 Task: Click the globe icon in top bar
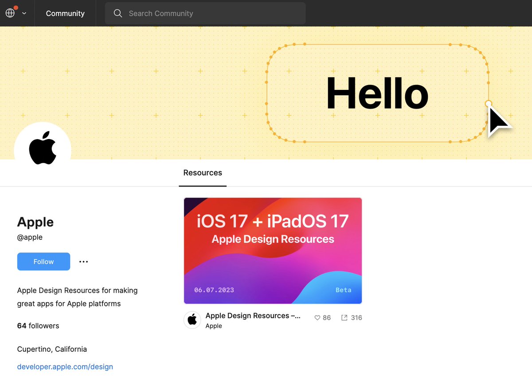[x=10, y=13]
